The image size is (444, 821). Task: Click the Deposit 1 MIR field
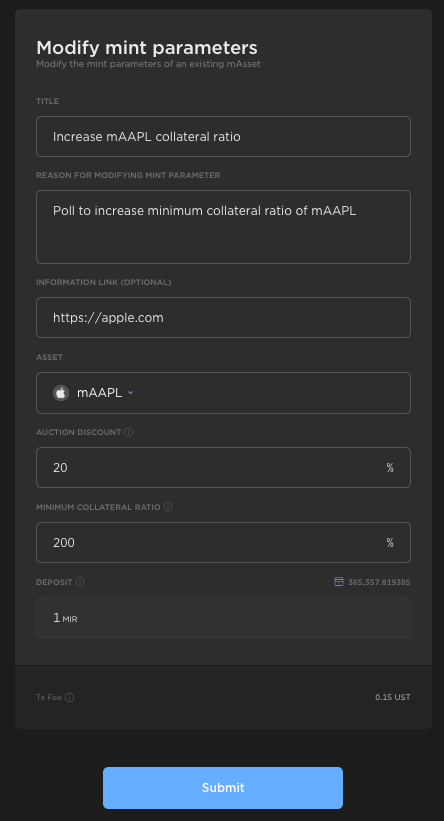[223, 618]
